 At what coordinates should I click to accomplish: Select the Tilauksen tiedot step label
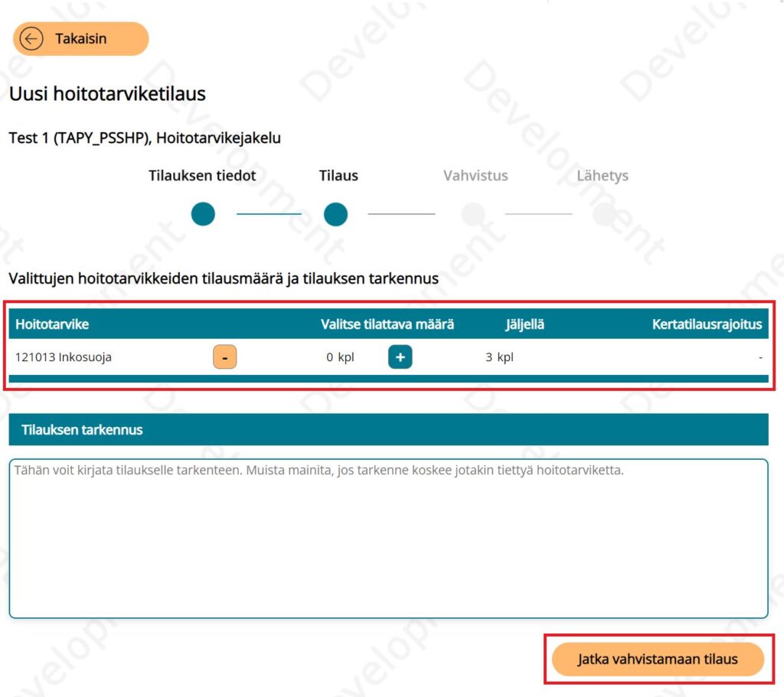pyautogui.click(x=202, y=176)
